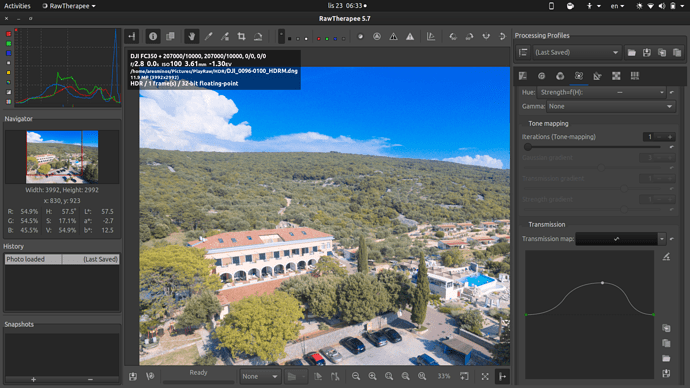Toggle green histogram channel
Image resolution: width=690 pixels, height=388 pixels.
coord(8,44)
